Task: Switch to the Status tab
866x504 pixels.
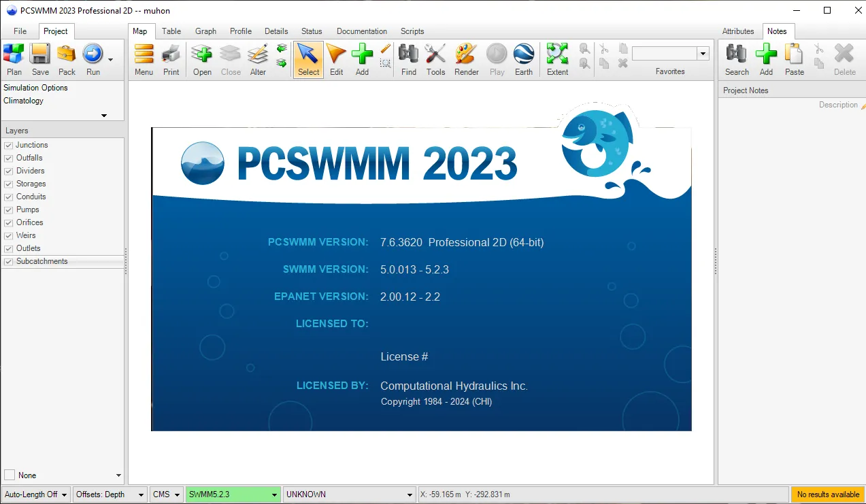Action: (312, 31)
